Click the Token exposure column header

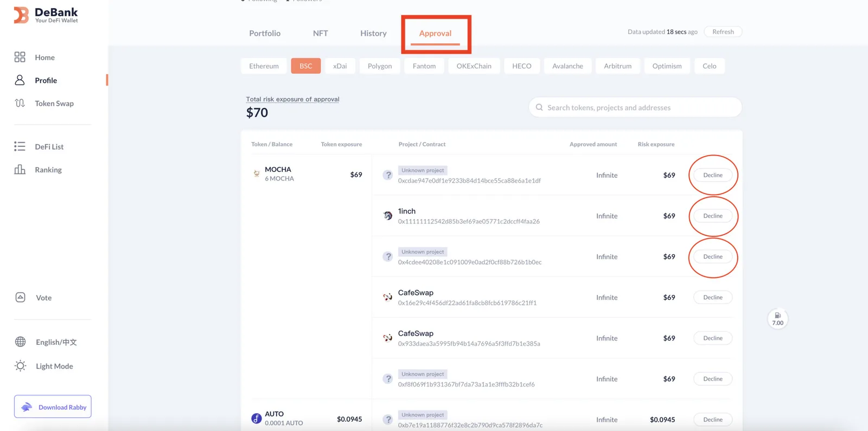point(341,144)
